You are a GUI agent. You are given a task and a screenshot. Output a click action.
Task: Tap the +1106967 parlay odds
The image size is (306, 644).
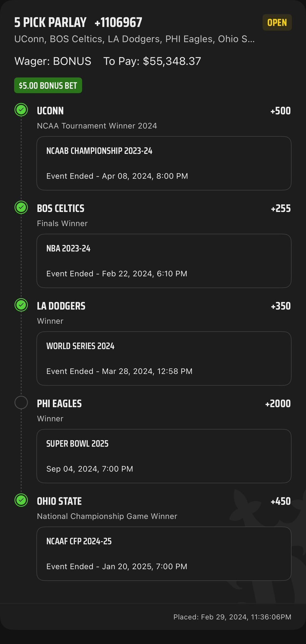point(118,23)
